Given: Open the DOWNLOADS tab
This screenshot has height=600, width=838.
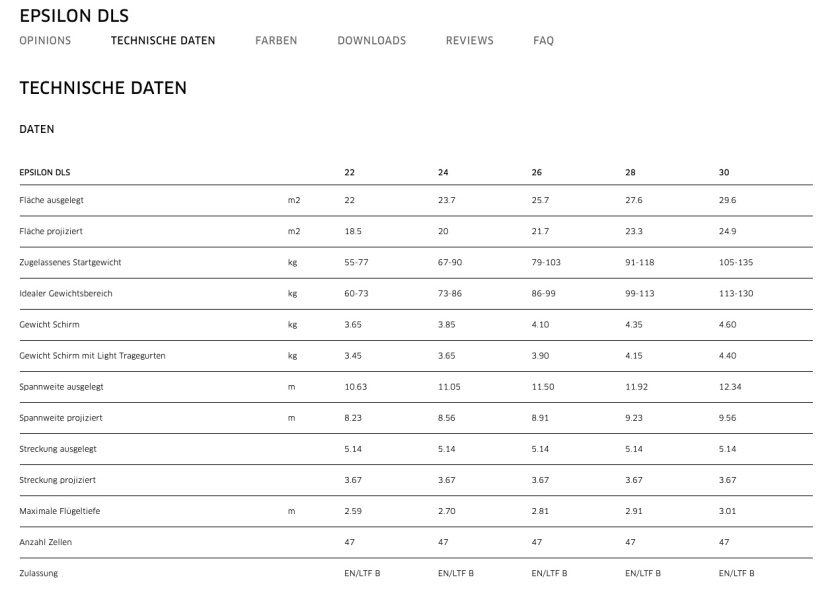Looking at the screenshot, I should click(x=371, y=41).
